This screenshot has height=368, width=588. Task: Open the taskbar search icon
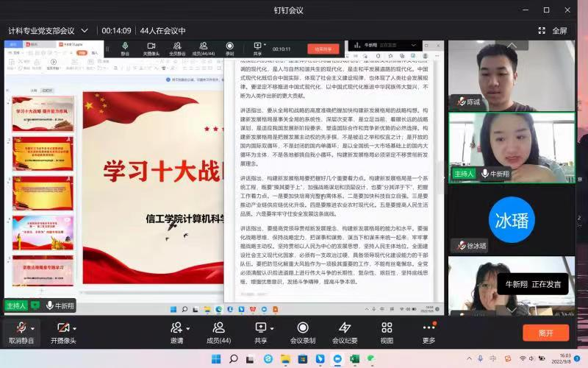(234, 358)
